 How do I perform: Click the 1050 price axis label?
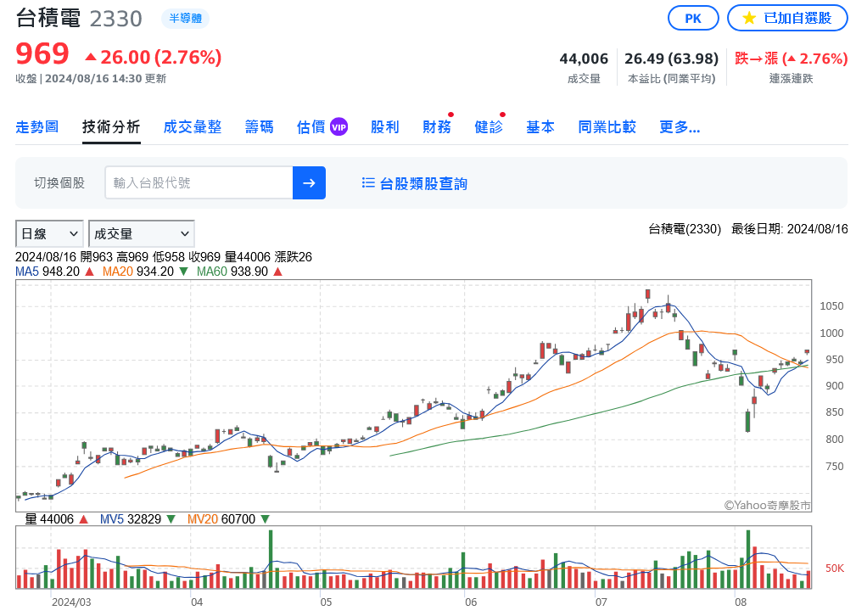point(831,305)
